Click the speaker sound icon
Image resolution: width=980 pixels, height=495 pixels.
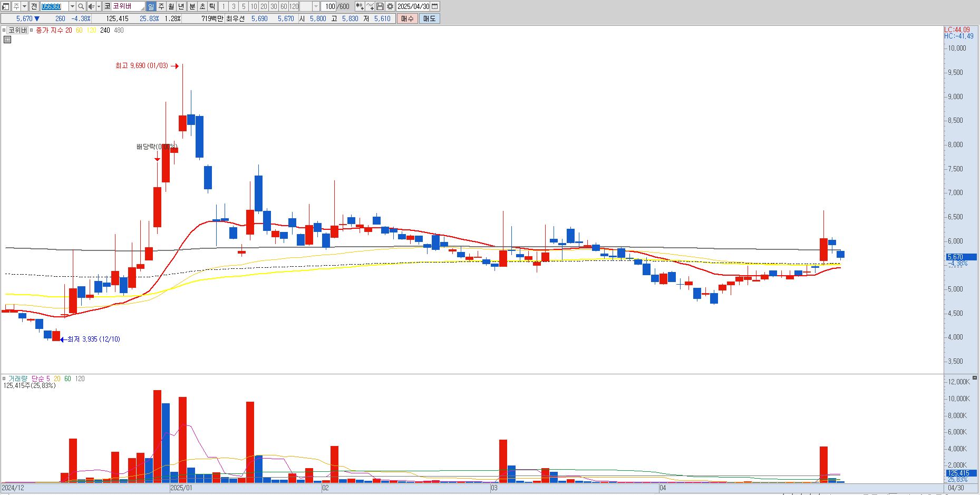point(91,6)
